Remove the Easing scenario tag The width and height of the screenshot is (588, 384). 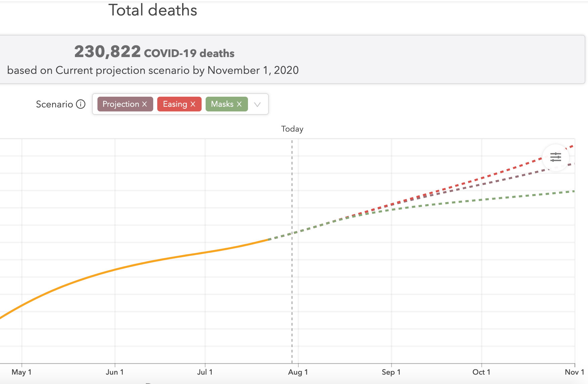tap(193, 104)
